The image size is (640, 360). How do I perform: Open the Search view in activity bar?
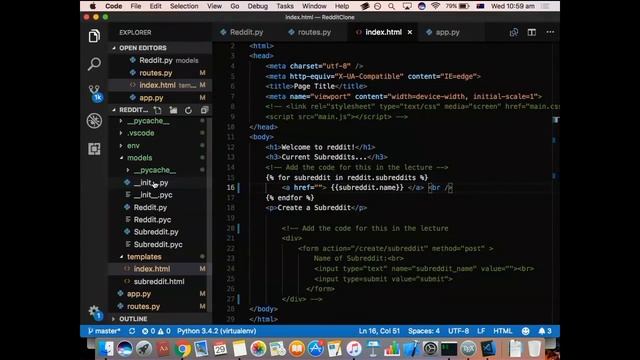(94, 64)
